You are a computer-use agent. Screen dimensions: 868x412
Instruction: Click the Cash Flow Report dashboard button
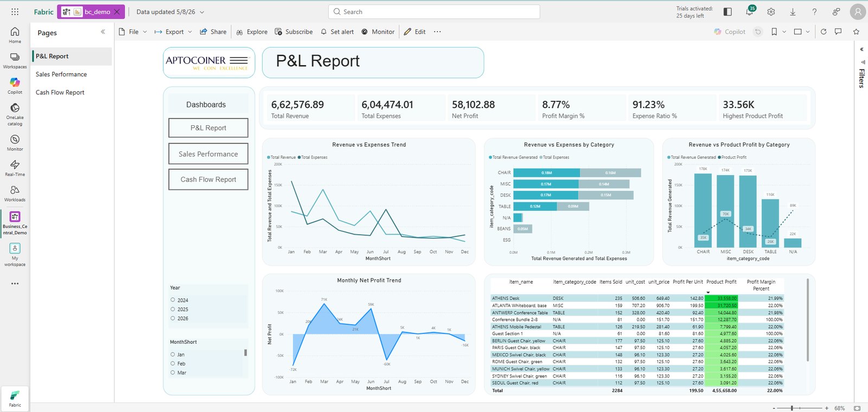pos(208,179)
